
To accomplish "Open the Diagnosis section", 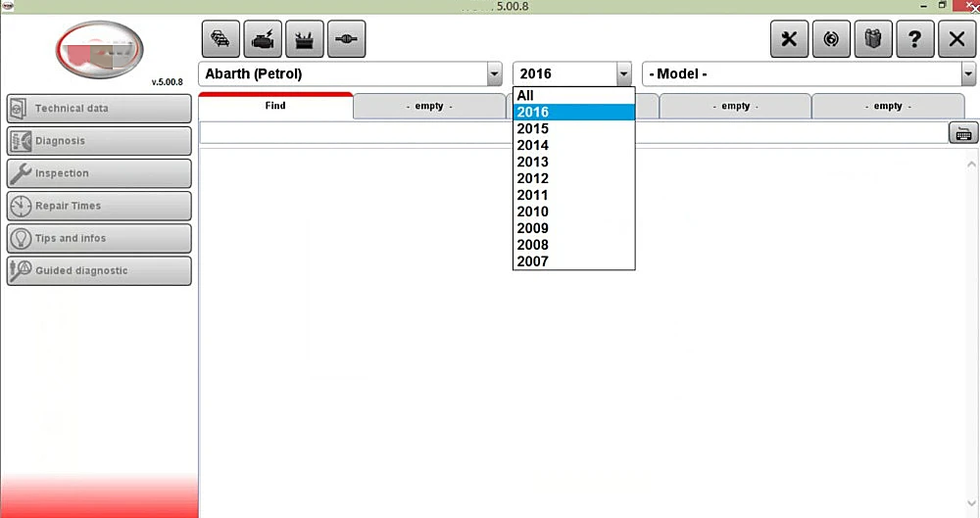I will 99,141.
